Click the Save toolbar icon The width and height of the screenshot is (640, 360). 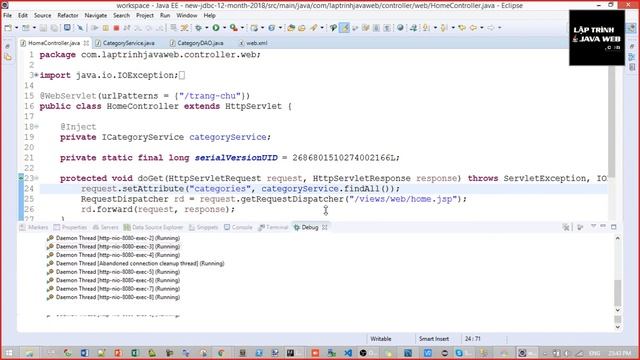[43, 28]
